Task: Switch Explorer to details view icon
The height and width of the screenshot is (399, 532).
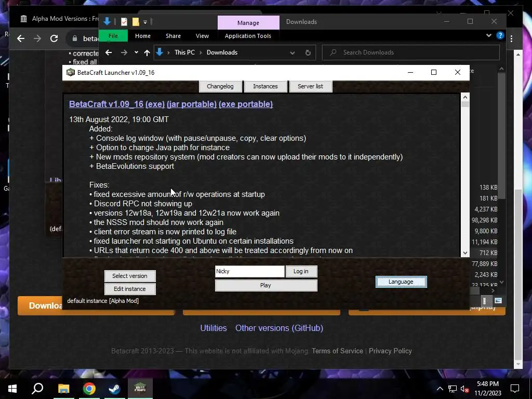Action: (485, 301)
